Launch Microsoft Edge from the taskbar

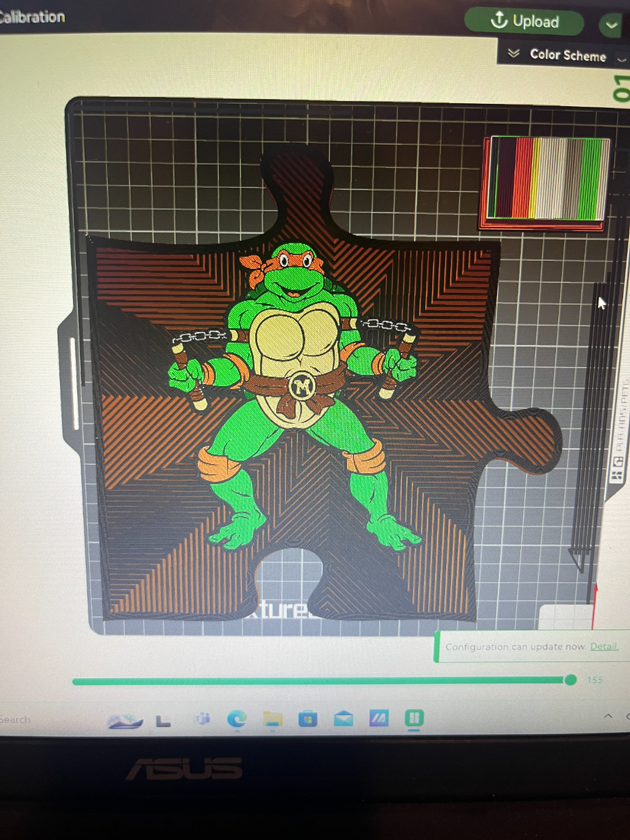237,719
